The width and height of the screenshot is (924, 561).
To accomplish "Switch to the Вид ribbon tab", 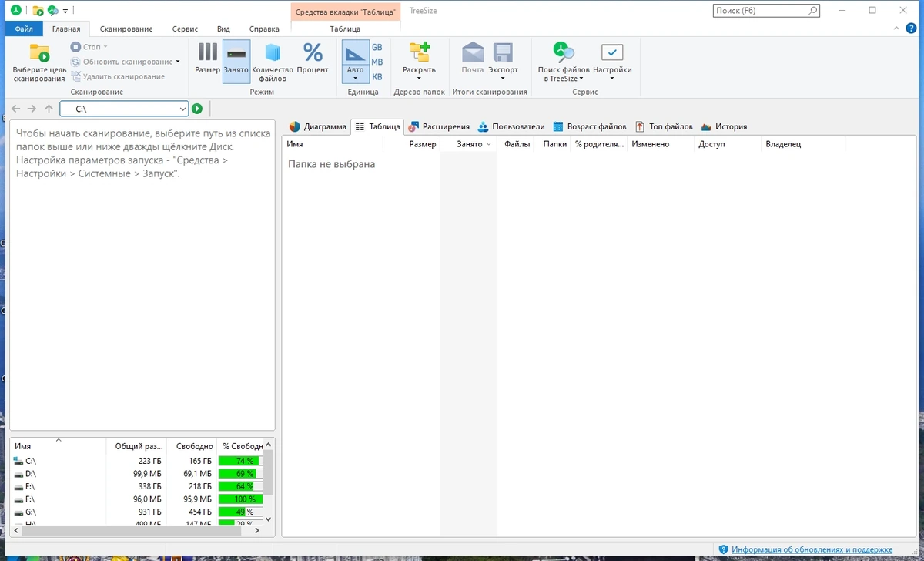I will coord(223,29).
